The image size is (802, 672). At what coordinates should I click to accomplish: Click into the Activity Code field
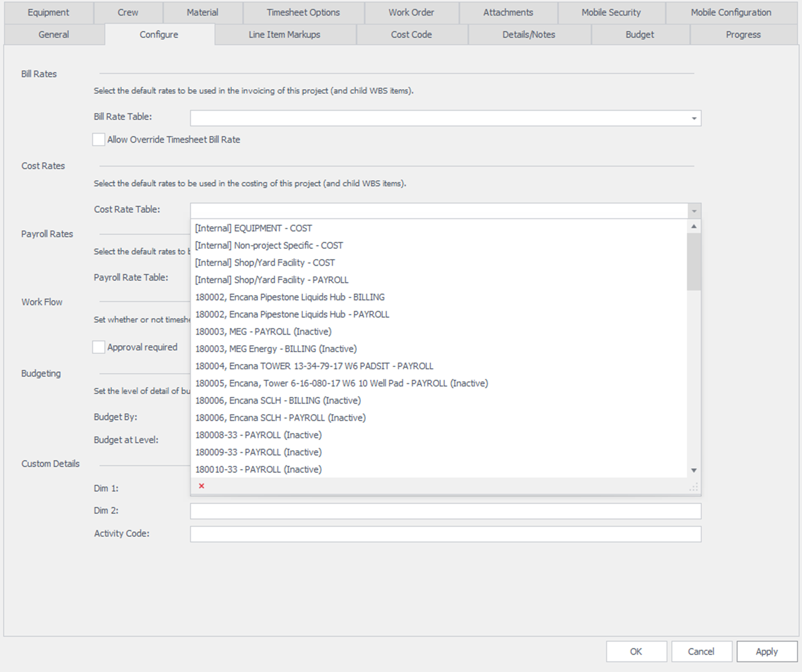[x=445, y=534]
